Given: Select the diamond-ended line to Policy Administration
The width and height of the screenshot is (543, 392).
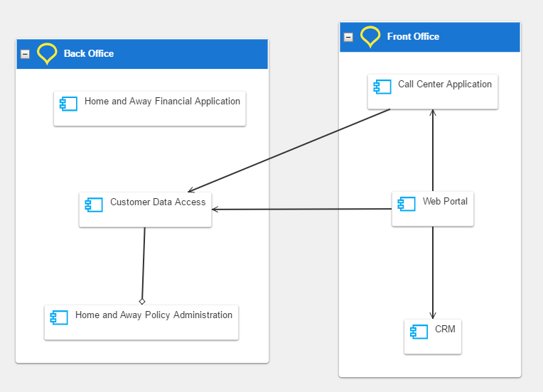Looking at the screenshot, I should tap(144, 266).
